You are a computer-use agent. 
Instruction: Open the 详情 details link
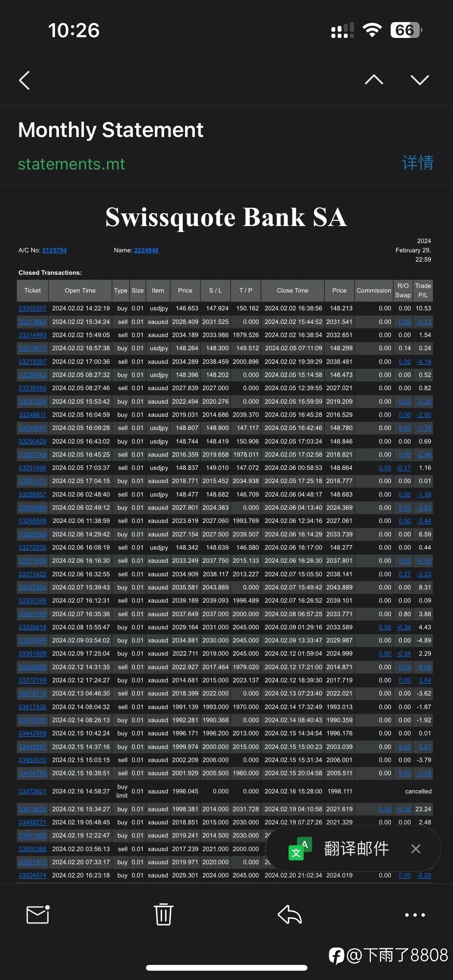click(417, 163)
